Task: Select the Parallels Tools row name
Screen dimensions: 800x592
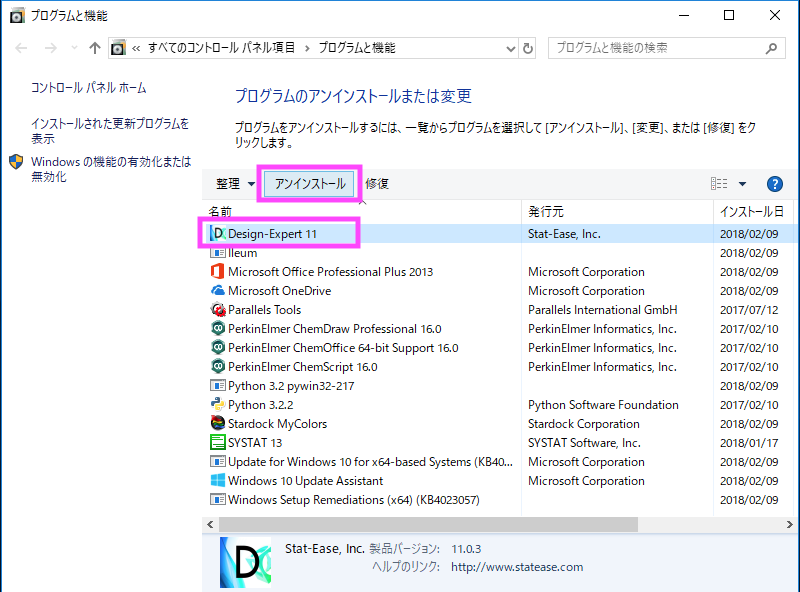Action: pyautogui.click(x=264, y=310)
